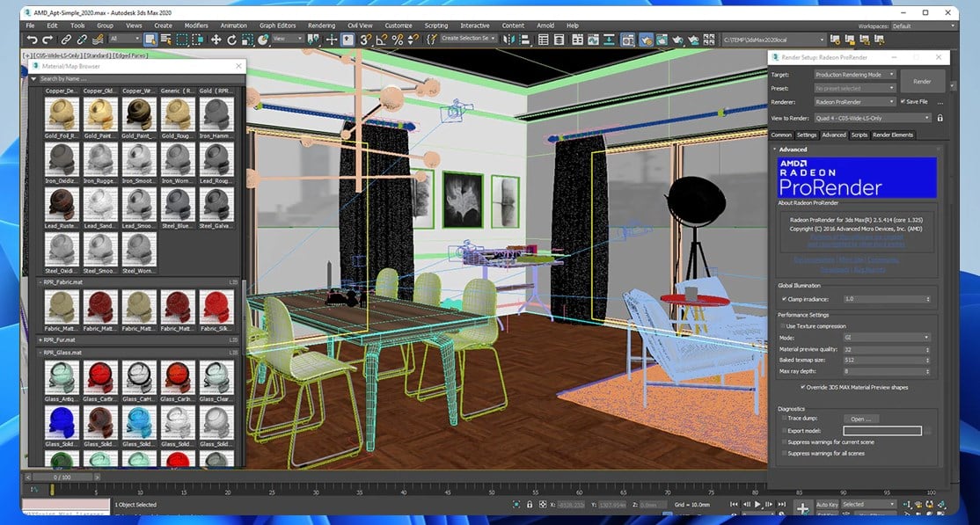
Task: Click the Redo arrow in main toolbar
Action: 48,40
